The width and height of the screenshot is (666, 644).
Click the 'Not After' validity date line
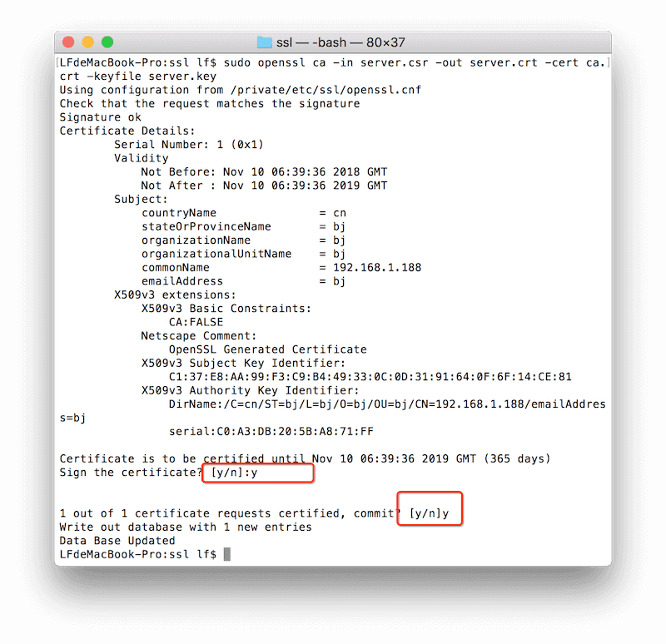[x=264, y=186]
